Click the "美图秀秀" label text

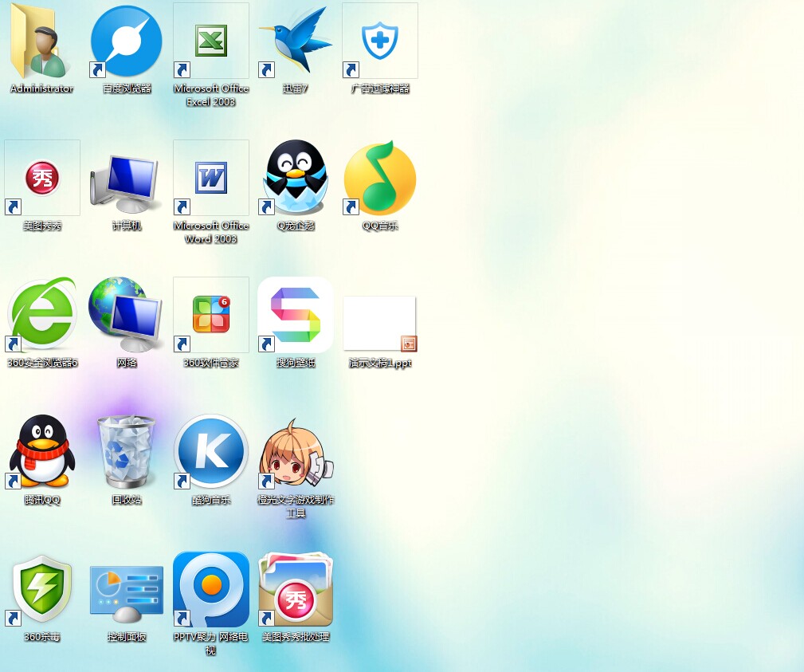click(x=42, y=226)
